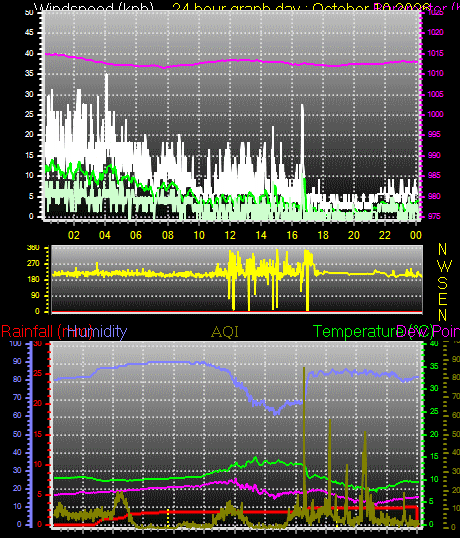Click the 100 humidity axis label
460x538 pixels.
(x=15, y=344)
